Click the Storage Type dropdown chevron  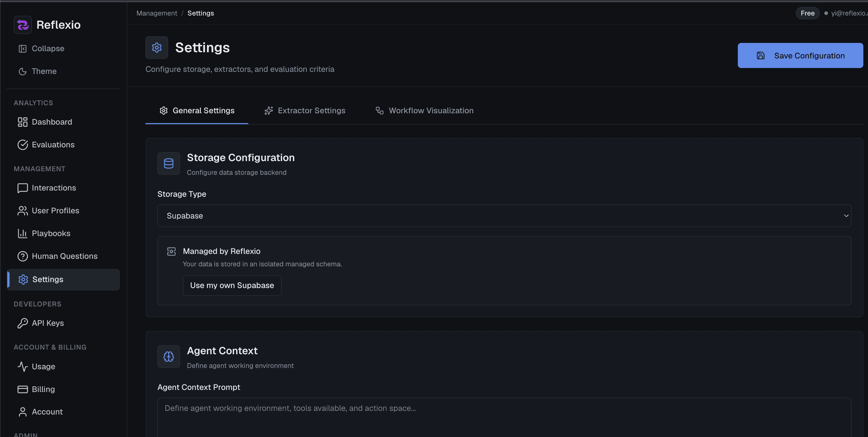coord(846,216)
